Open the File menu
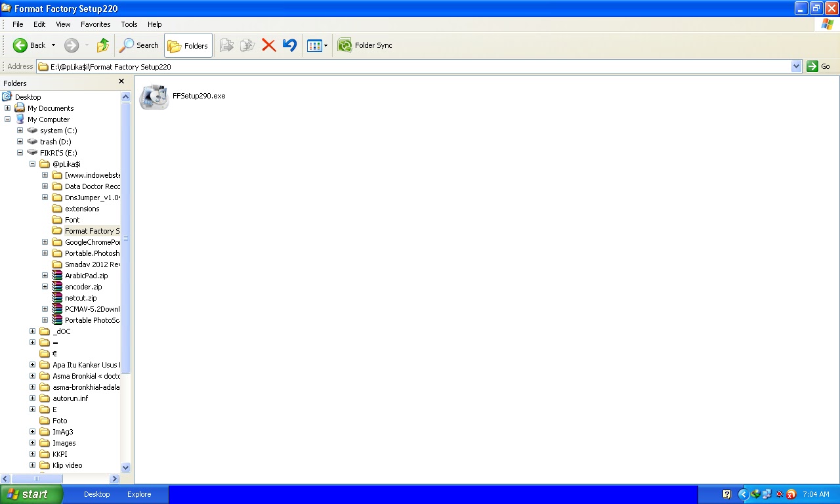Image resolution: width=840 pixels, height=504 pixels. 18,24
